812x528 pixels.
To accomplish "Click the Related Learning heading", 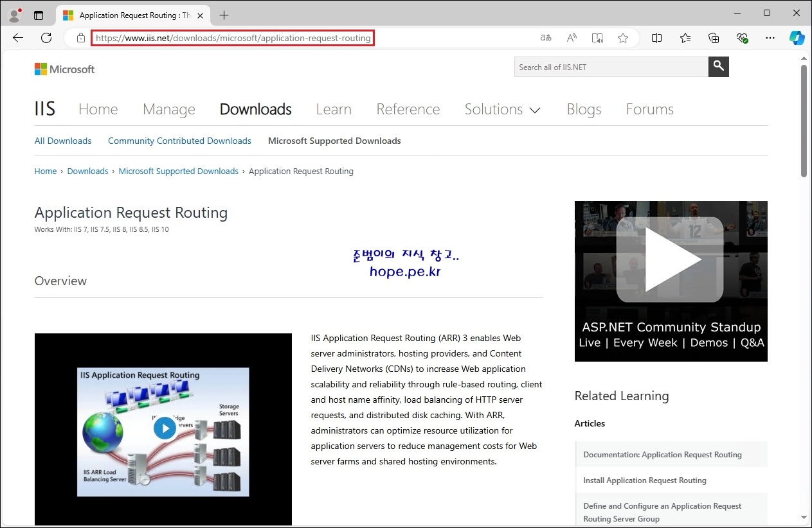I will tap(622, 396).
